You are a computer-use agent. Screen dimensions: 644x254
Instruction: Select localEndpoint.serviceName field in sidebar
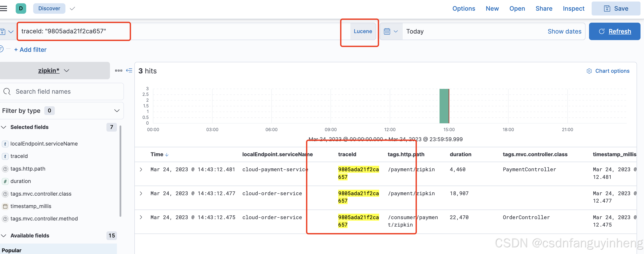[44, 144]
